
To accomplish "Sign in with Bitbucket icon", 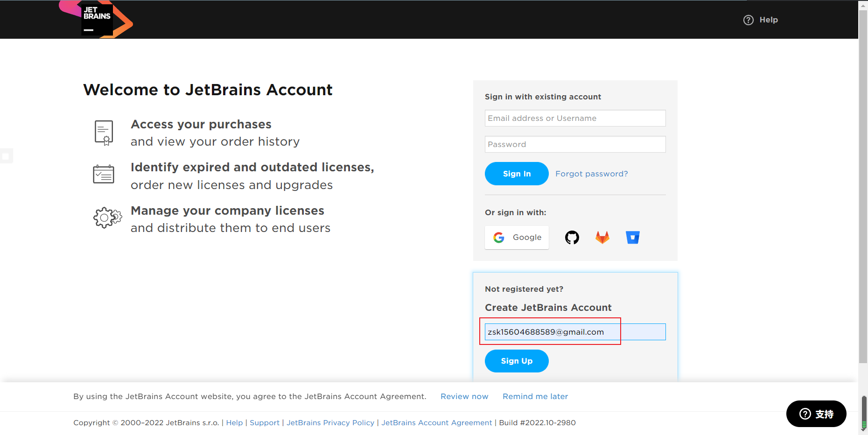I will point(632,238).
